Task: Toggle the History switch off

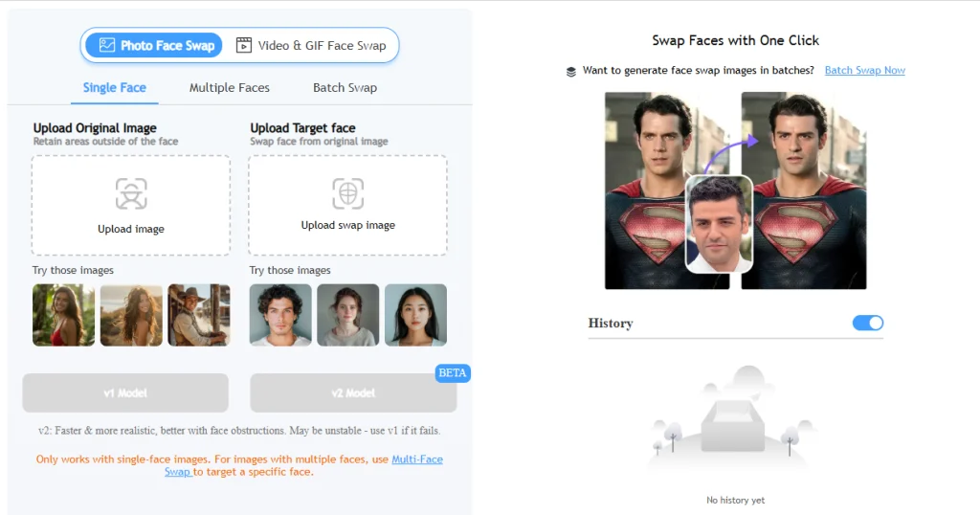Action: 868,323
